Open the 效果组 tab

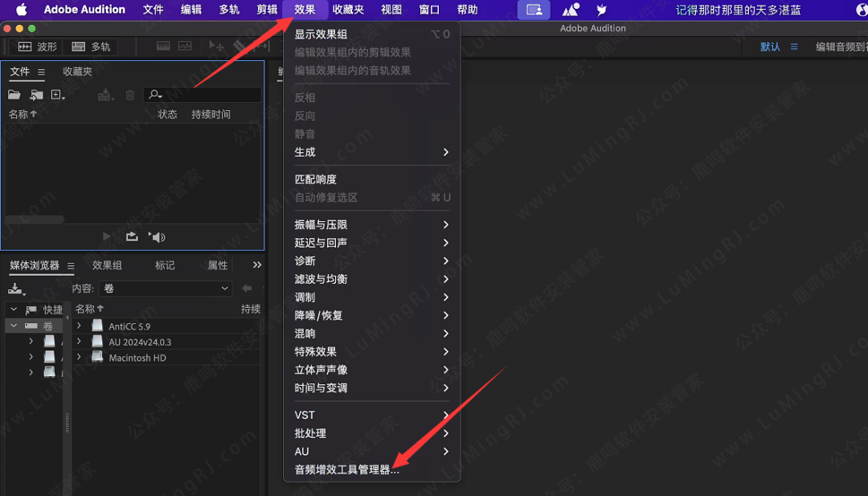click(x=108, y=264)
